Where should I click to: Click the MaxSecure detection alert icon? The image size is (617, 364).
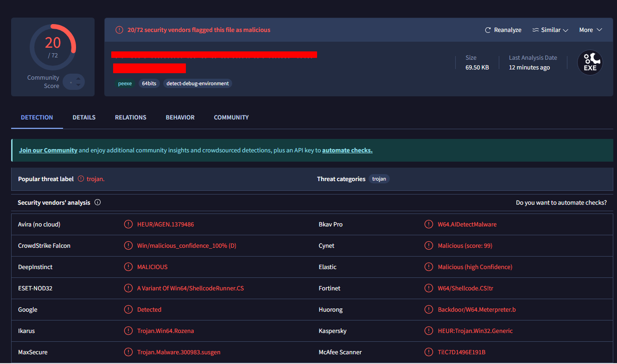pos(128,352)
